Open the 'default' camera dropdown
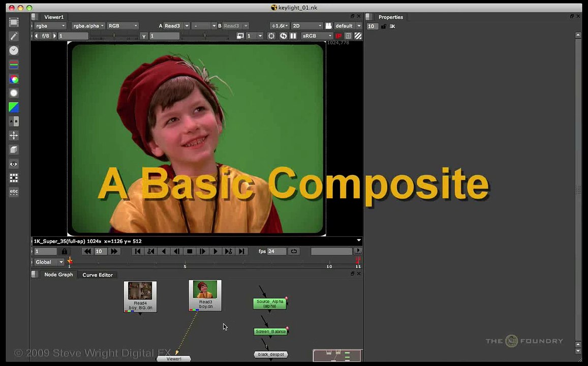The width and height of the screenshot is (588, 366). 348,26
